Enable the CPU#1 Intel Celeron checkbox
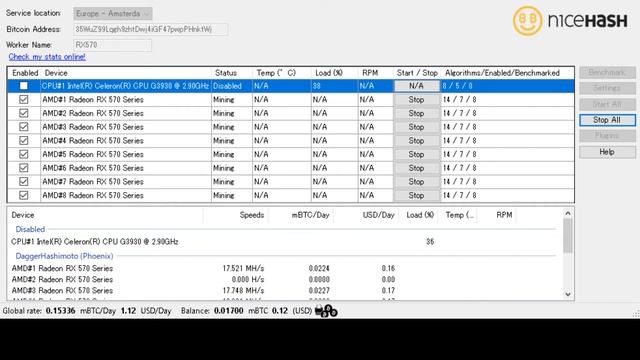The width and height of the screenshot is (640, 360). [24, 86]
